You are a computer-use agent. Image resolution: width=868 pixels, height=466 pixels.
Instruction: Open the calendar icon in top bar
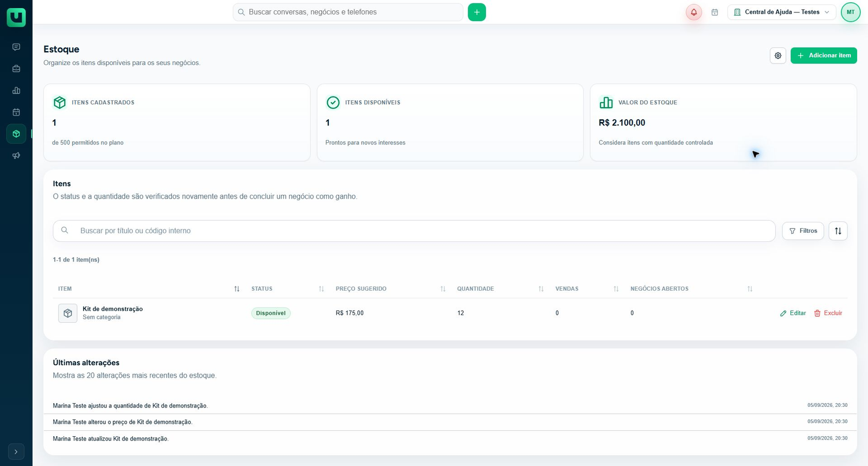(x=715, y=12)
